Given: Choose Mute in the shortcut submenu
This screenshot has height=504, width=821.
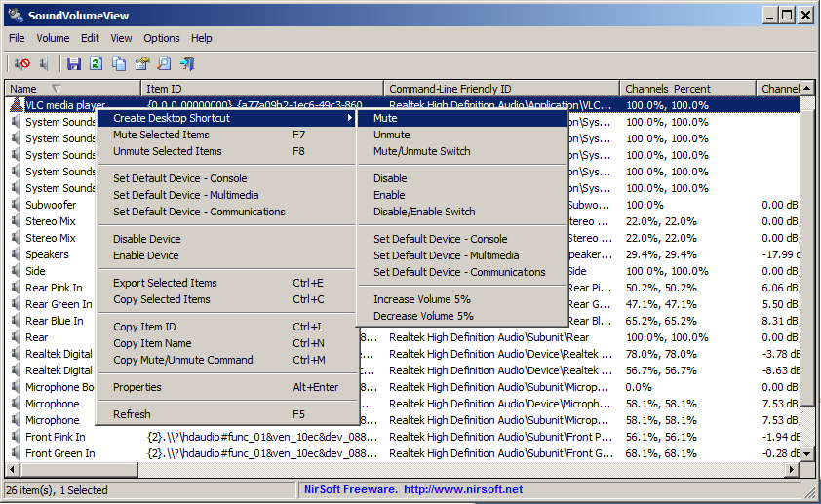Looking at the screenshot, I should point(462,118).
